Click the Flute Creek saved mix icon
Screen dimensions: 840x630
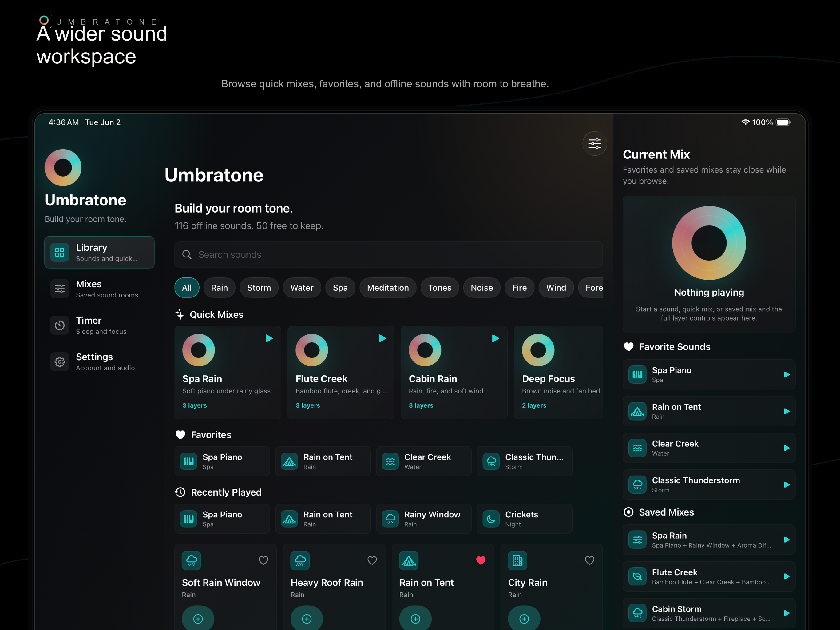[x=637, y=576]
